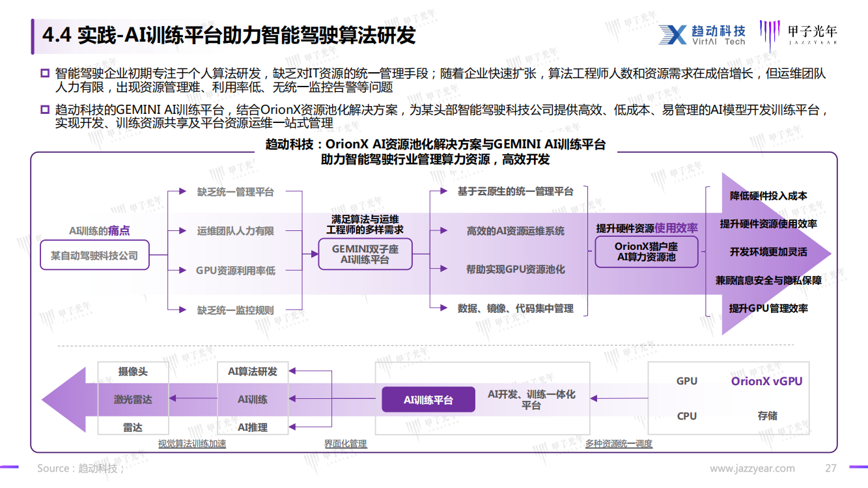This screenshot has width=868, height=488.
Task: Click the 缺乏统一管理平台 pain point
Action: click(x=236, y=192)
